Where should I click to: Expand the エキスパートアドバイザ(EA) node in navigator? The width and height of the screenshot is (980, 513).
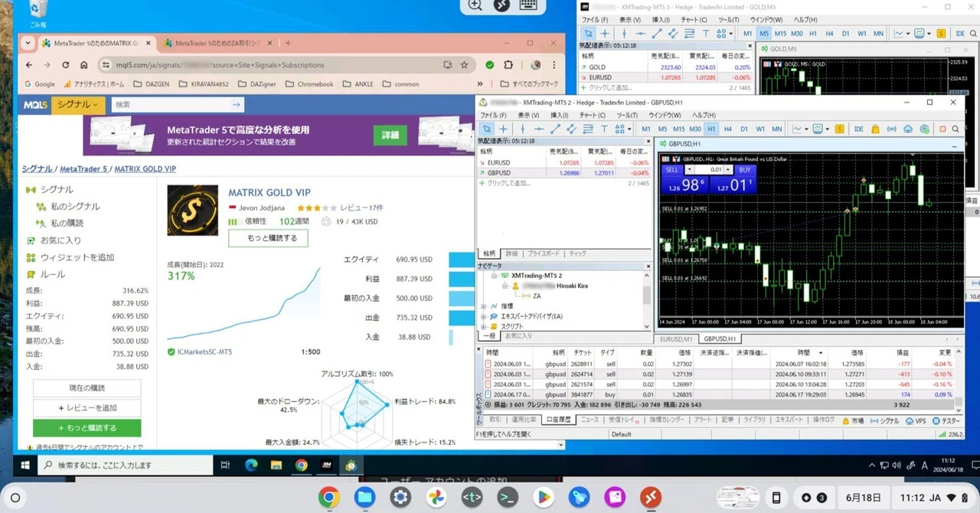(483, 316)
